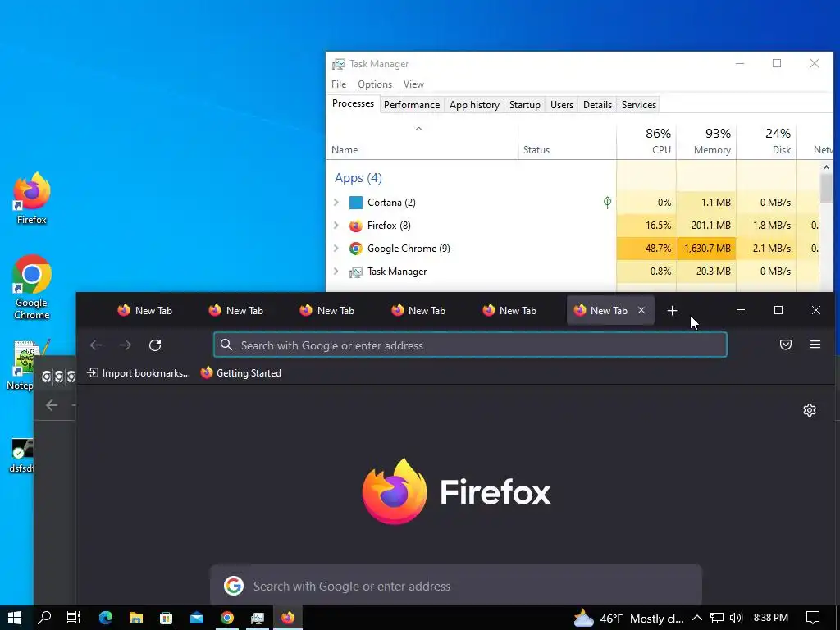Open the Firefox desktop shortcut icon
Screen dimensions: 840x630
pyautogui.click(x=32, y=199)
